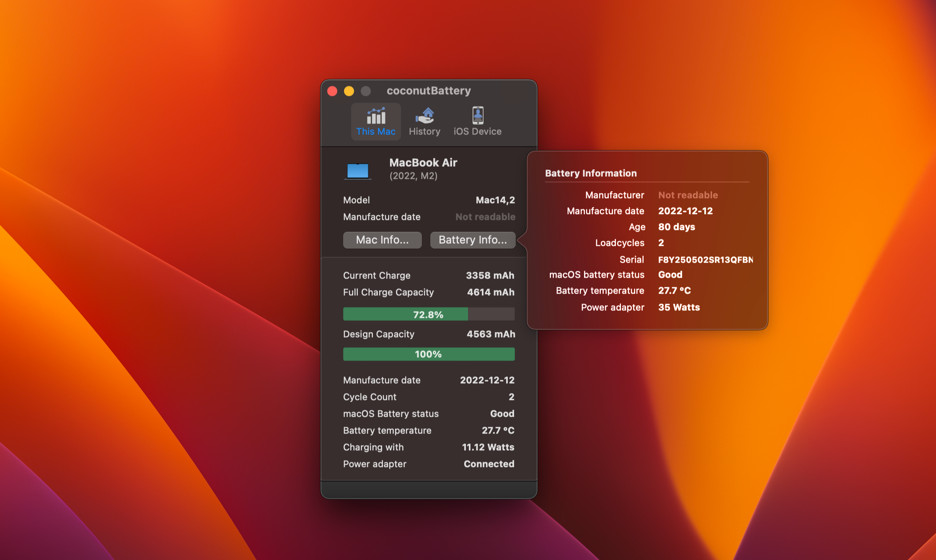Switch to the History tab label
Viewport: 936px width, 560px height.
click(x=424, y=132)
